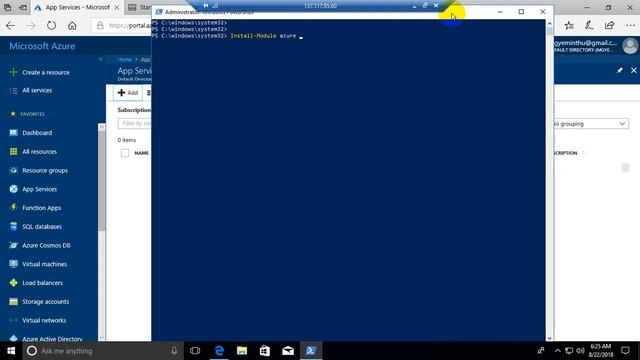This screenshot has height=360, width=640.
Task: Open Load balancers icon in sidebar
Action: click(x=13, y=282)
